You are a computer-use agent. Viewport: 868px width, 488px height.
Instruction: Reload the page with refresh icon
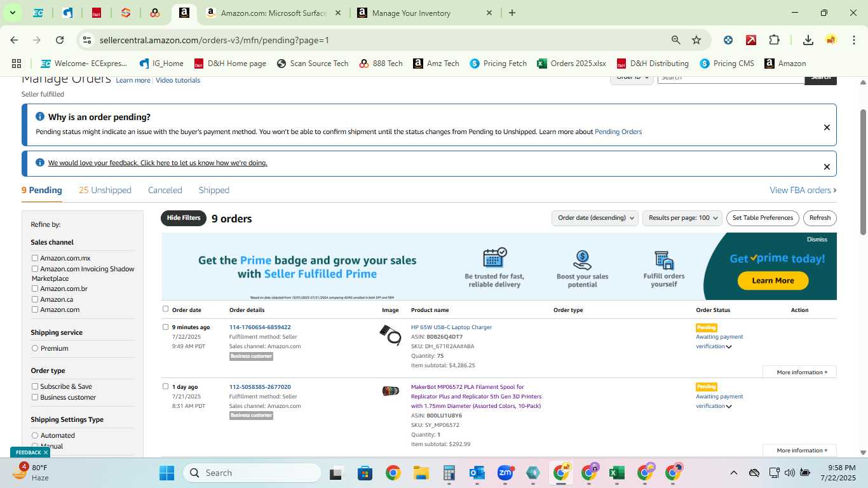[60, 40]
